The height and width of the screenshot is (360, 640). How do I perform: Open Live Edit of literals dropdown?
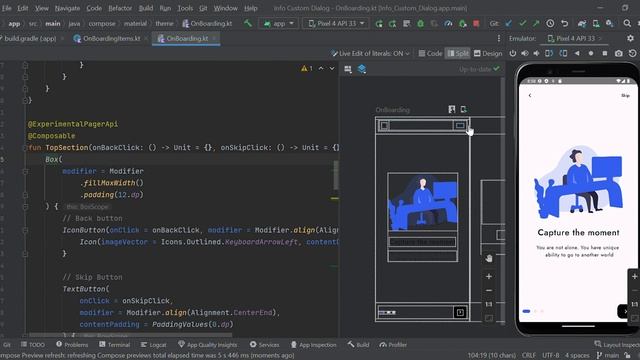tap(370, 53)
